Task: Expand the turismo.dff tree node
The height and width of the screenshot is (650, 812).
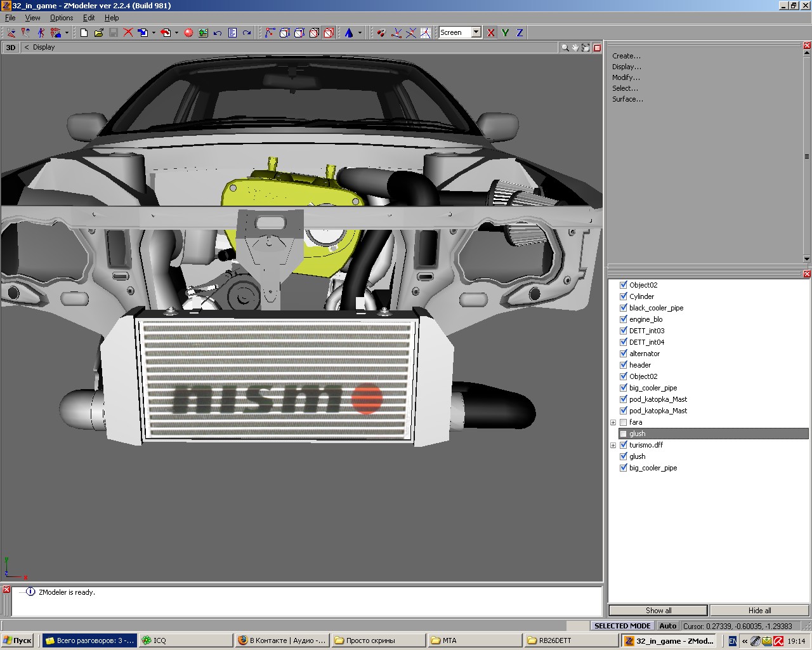Action: coord(613,445)
